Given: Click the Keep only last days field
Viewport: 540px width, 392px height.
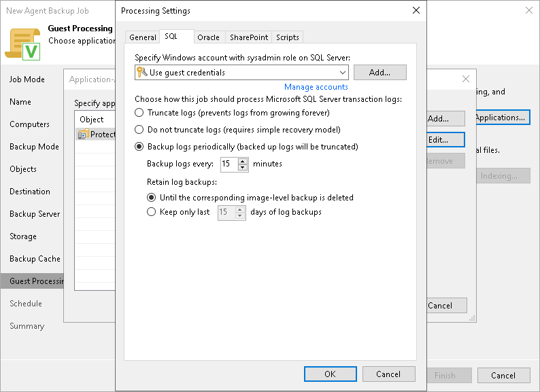Looking at the screenshot, I should [x=226, y=213].
